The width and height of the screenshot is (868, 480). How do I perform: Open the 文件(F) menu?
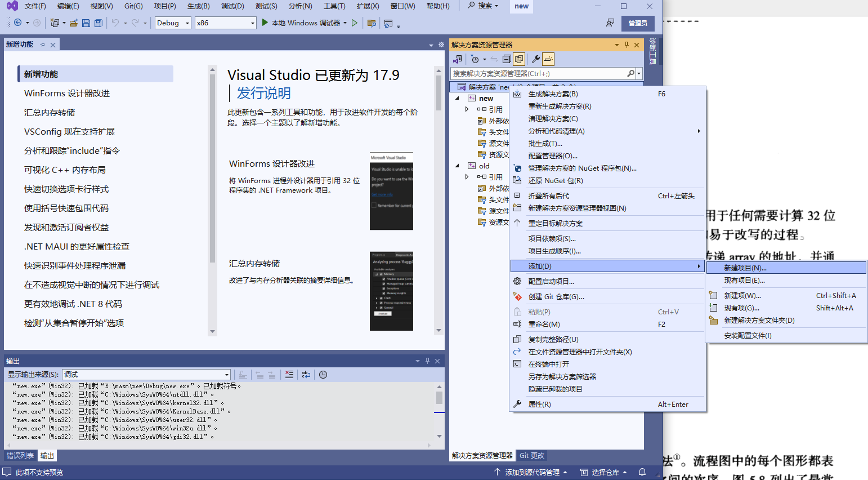click(x=35, y=6)
